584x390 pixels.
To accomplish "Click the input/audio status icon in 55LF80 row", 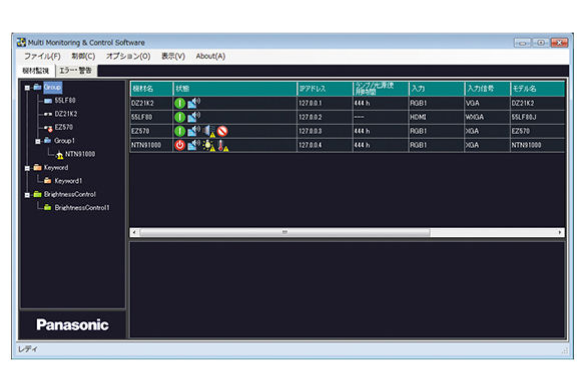I will 194,117.
